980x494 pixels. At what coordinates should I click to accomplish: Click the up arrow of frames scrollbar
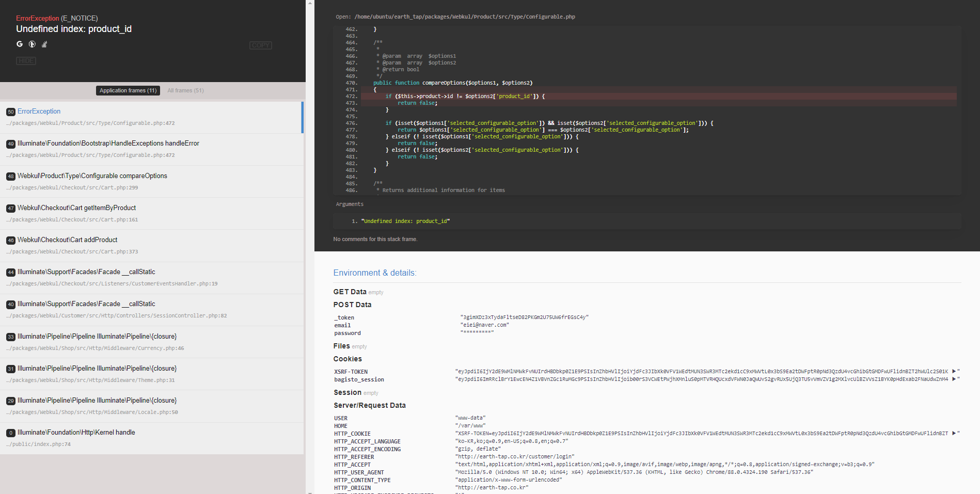(310, 3)
